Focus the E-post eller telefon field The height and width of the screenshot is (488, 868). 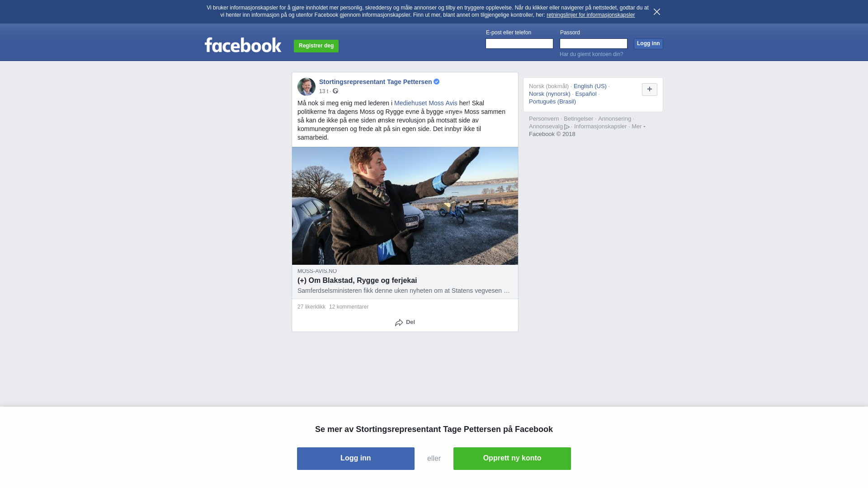pos(519,43)
